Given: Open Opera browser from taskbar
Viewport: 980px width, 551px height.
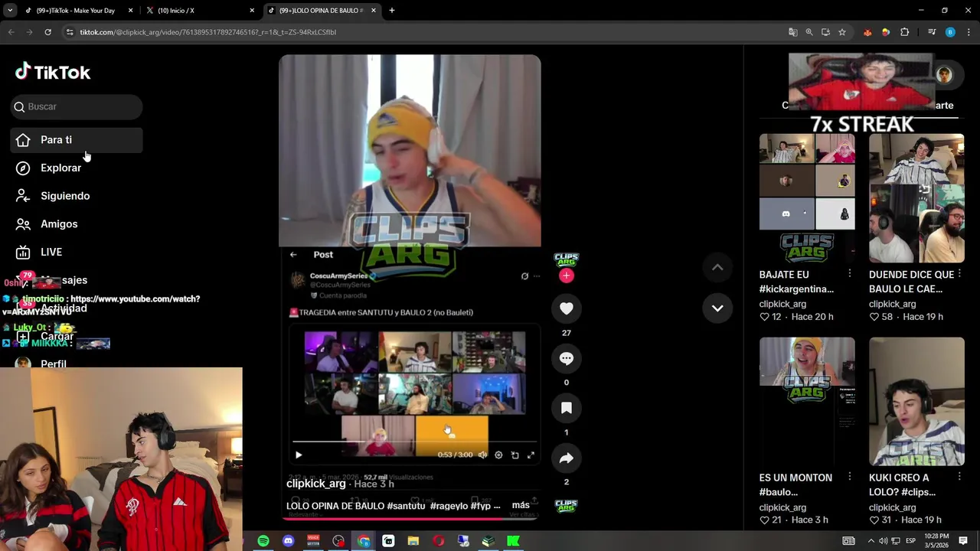Looking at the screenshot, I should (x=438, y=541).
